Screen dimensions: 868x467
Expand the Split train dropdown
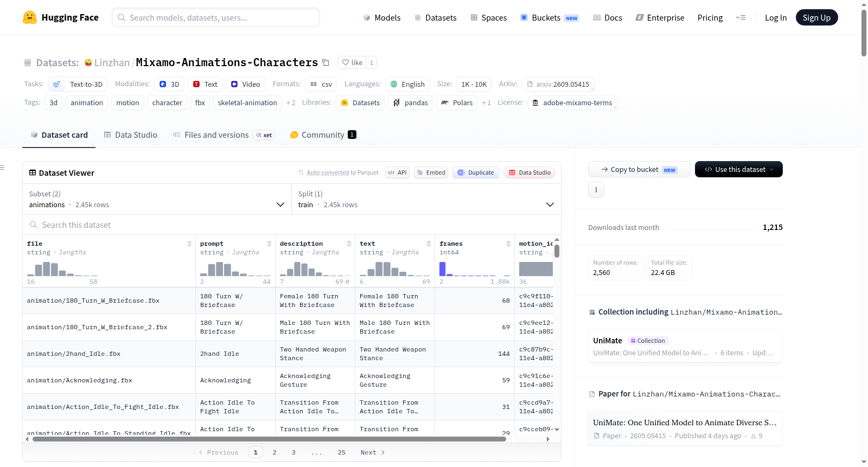pyautogui.click(x=426, y=199)
